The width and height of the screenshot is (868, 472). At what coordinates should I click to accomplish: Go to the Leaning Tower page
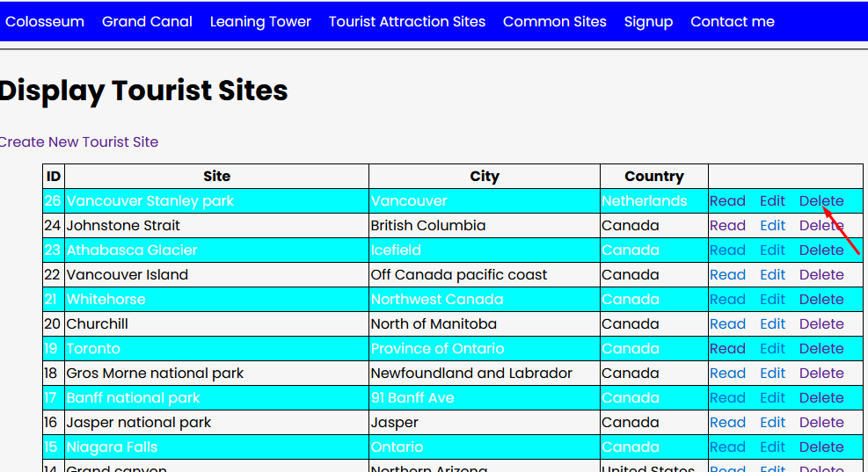pos(260,21)
